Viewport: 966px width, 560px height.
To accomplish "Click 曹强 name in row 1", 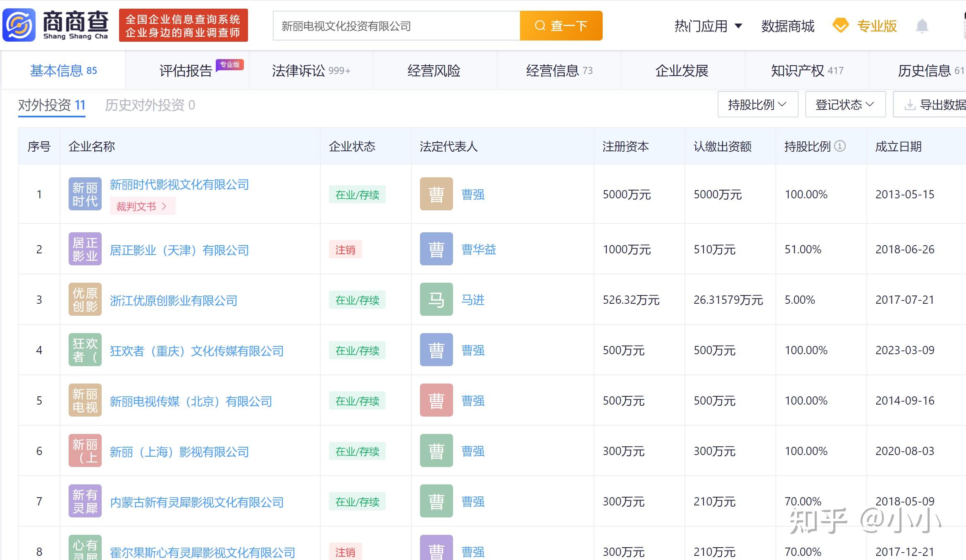I will [x=473, y=194].
